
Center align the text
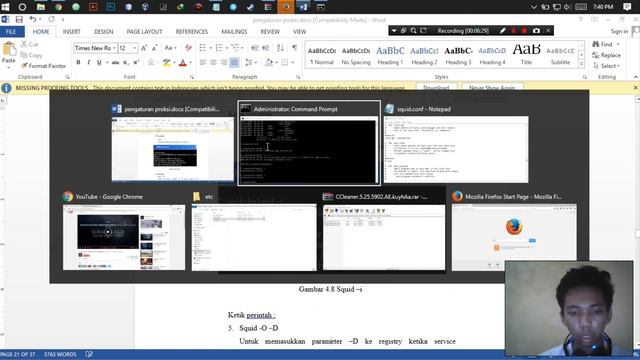tap(213, 62)
